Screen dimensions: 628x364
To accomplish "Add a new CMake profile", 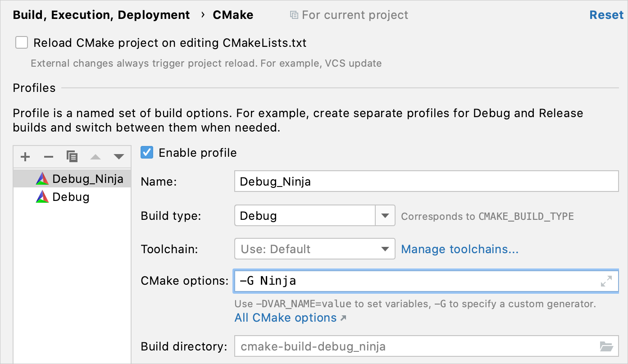I will (25, 157).
